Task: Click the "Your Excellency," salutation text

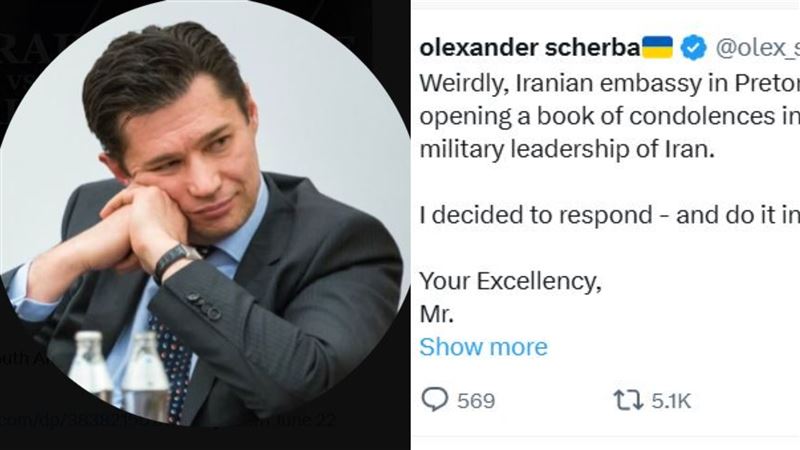Action: point(510,280)
